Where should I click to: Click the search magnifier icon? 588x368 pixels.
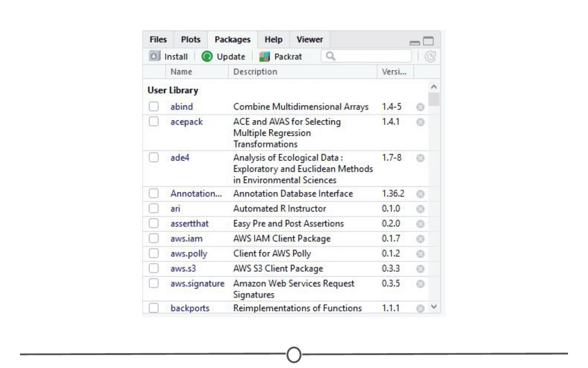pos(330,56)
